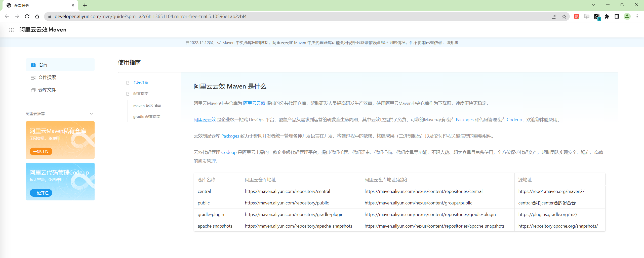Screen dimensions: 644x258
Task: Click the 文件搜索 search icon
Action: coord(33,78)
